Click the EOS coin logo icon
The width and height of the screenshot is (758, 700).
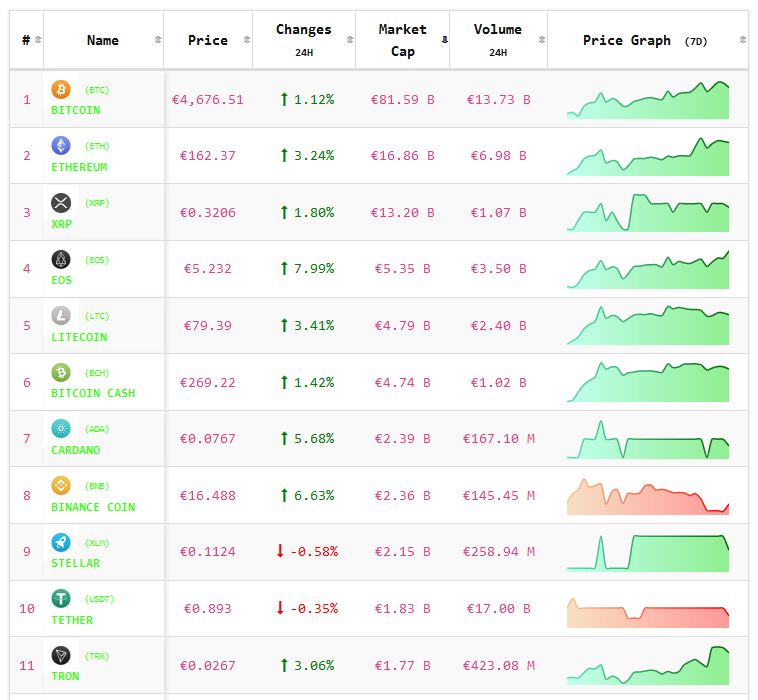tap(61, 260)
